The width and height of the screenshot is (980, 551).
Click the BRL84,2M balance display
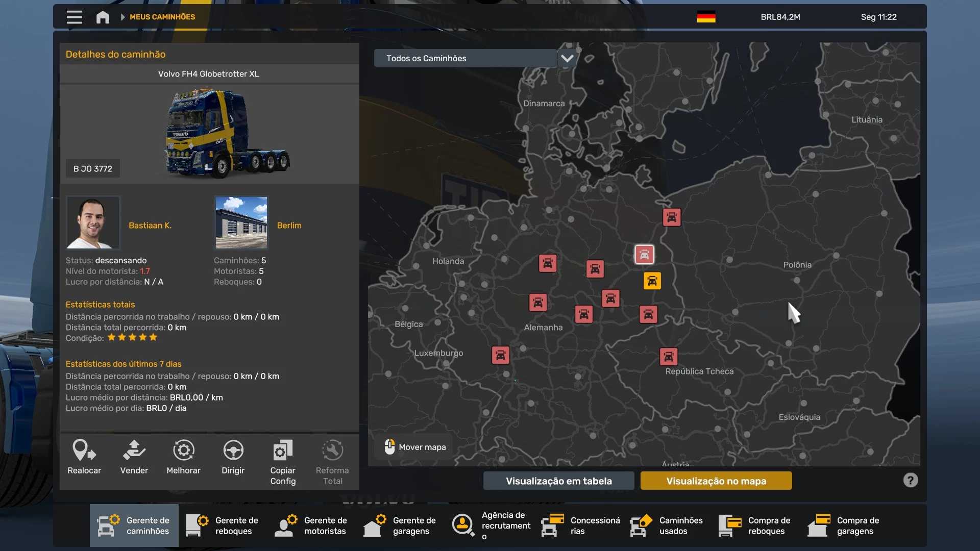[x=780, y=17]
